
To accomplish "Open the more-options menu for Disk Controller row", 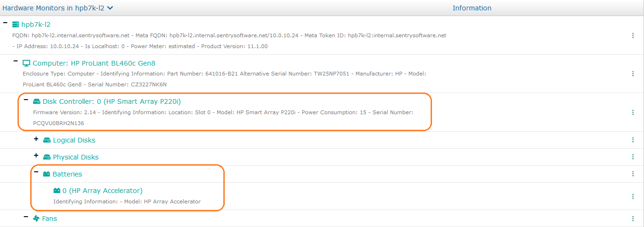I will pos(633,112).
